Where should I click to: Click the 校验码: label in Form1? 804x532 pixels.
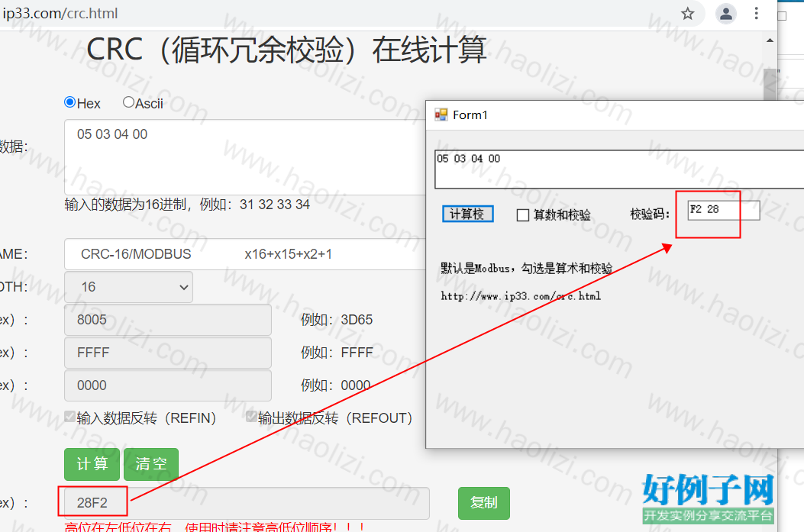[650, 214]
